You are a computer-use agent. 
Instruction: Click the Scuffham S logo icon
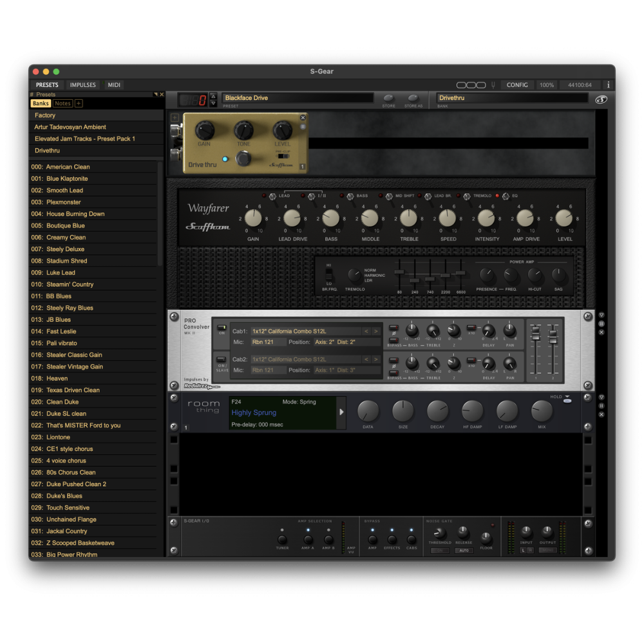tap(601, 99)
